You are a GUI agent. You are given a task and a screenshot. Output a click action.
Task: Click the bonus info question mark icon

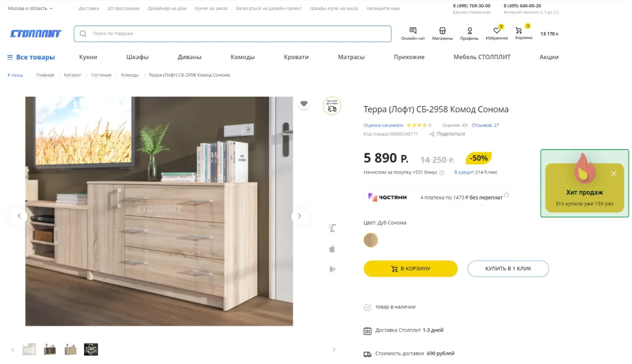pos(442,173)
